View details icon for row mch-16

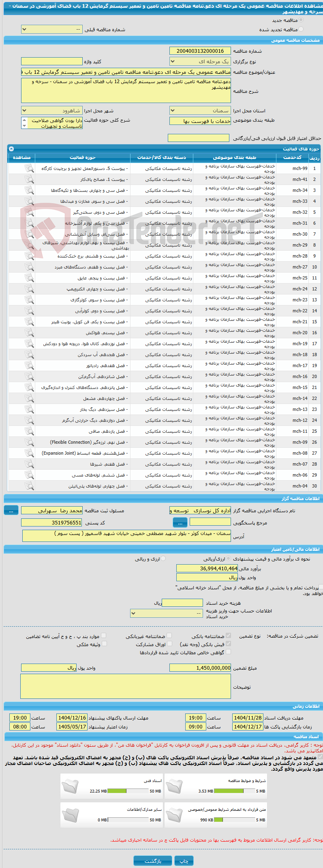point(29,376)
